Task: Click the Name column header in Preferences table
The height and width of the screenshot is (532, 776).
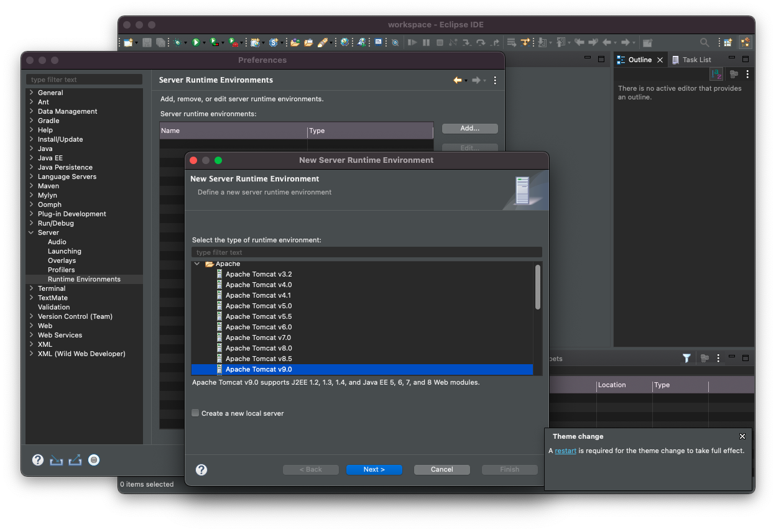Action: tap(233, 131)
